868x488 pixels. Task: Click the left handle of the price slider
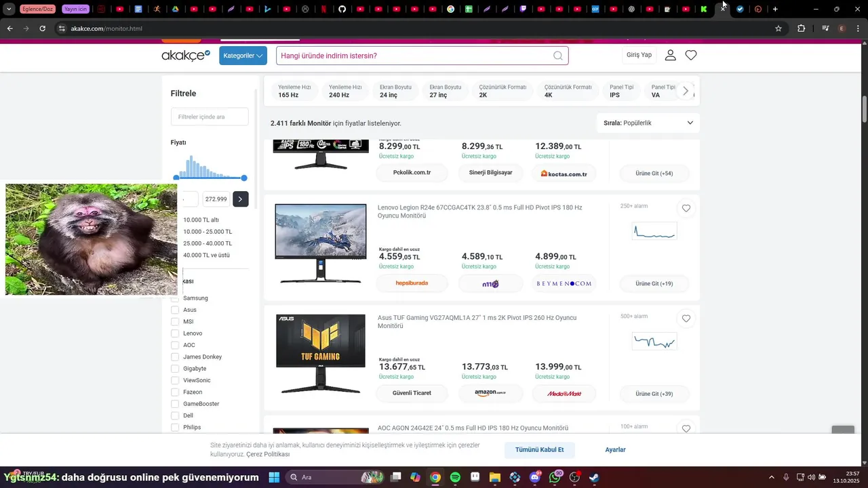(x=176, y=178)
